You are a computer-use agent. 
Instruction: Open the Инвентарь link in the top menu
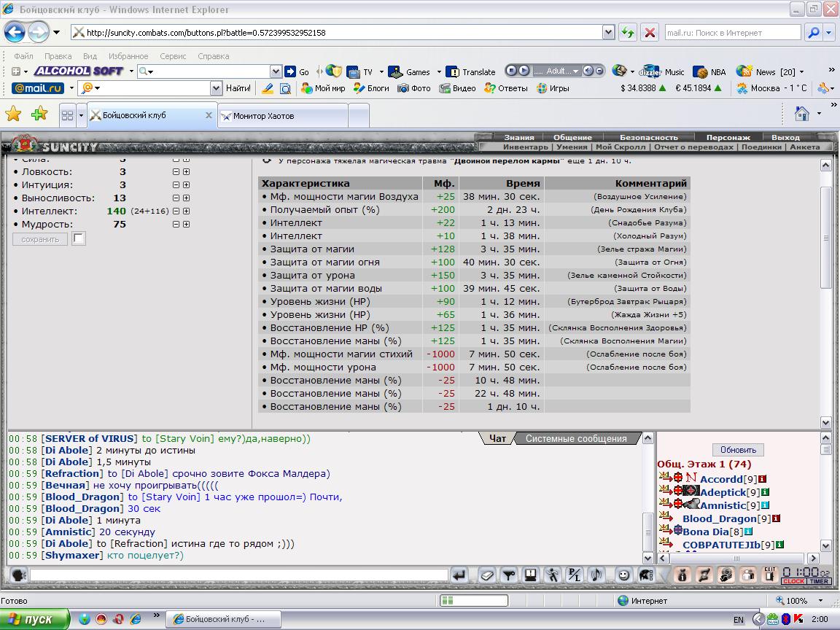(x=526, y=147)
